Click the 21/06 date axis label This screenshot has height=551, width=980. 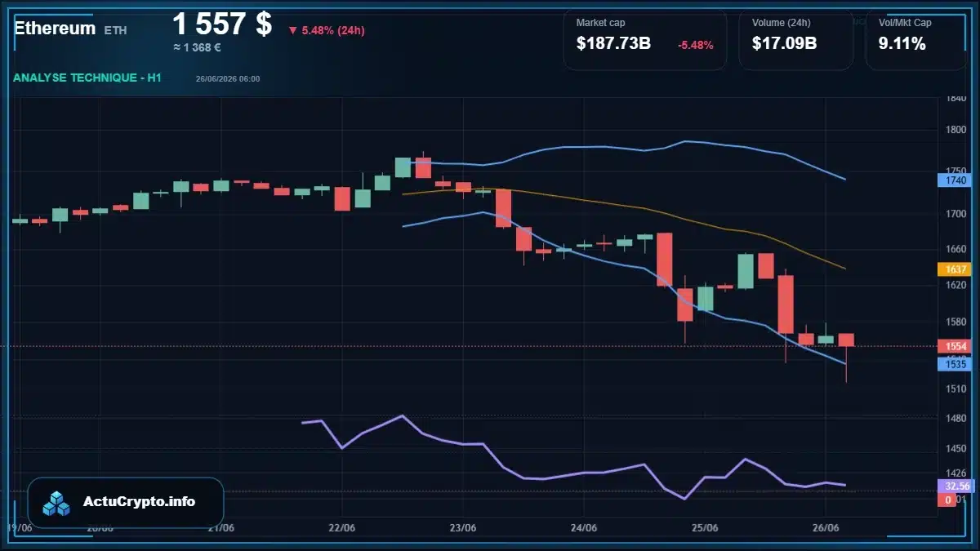[220, 528]
